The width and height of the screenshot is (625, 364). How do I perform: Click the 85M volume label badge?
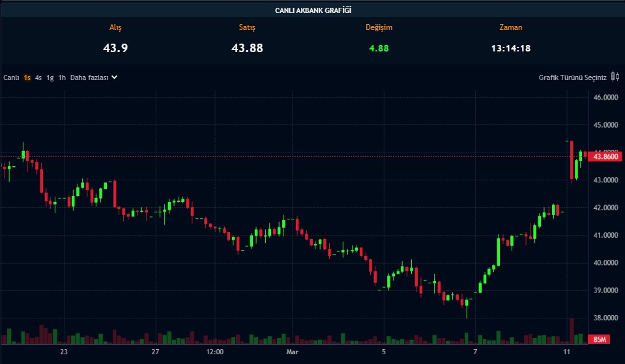(x=602, y=339)
